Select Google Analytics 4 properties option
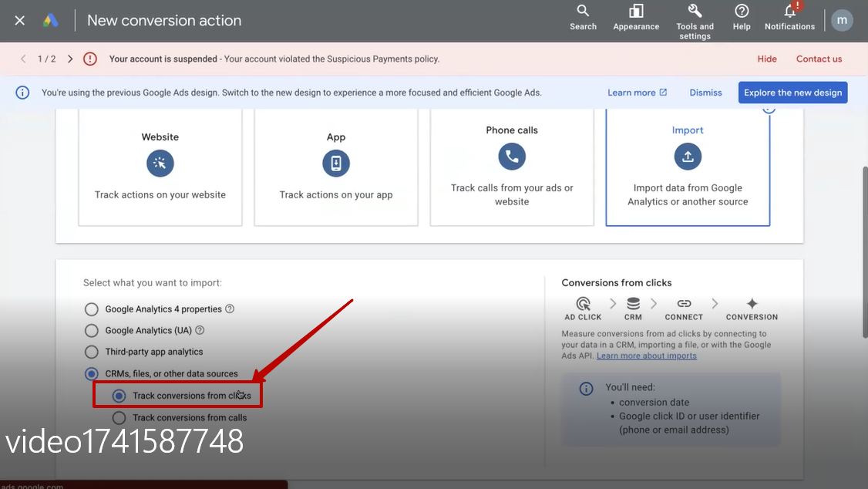Viewport: 868px width, 489px height. point(91,309)
